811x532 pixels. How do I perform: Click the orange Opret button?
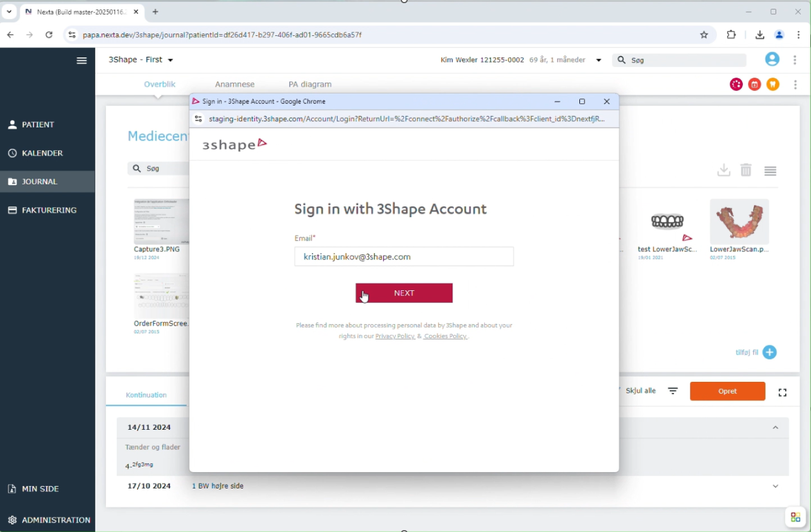coord(728,391)
